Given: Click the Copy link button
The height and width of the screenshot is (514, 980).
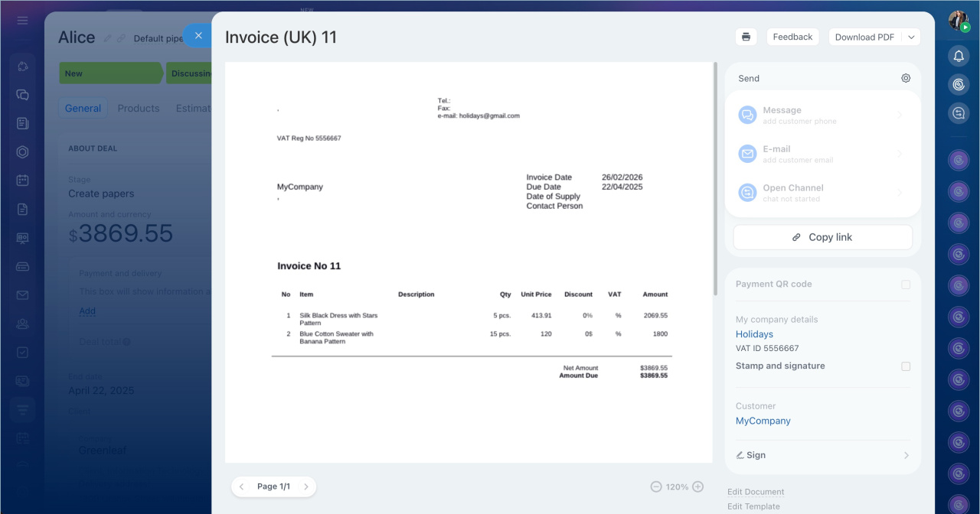Looking at the screenshot, I should [x=822, y=237].
